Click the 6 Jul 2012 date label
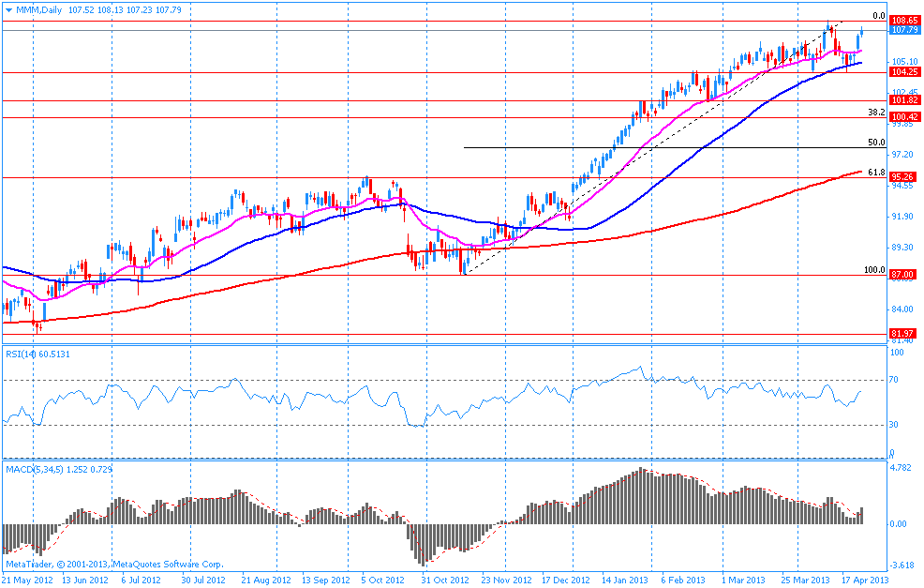924x588 pixels. point(141,580)
